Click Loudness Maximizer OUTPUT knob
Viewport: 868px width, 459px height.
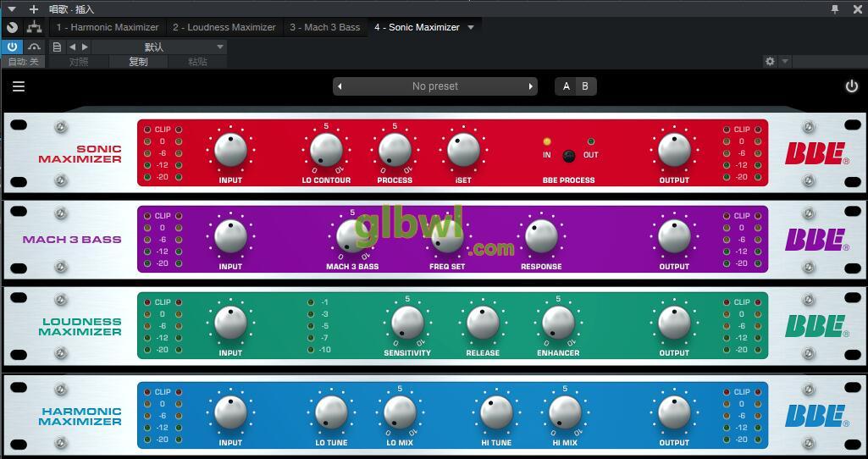pos(674,323)
